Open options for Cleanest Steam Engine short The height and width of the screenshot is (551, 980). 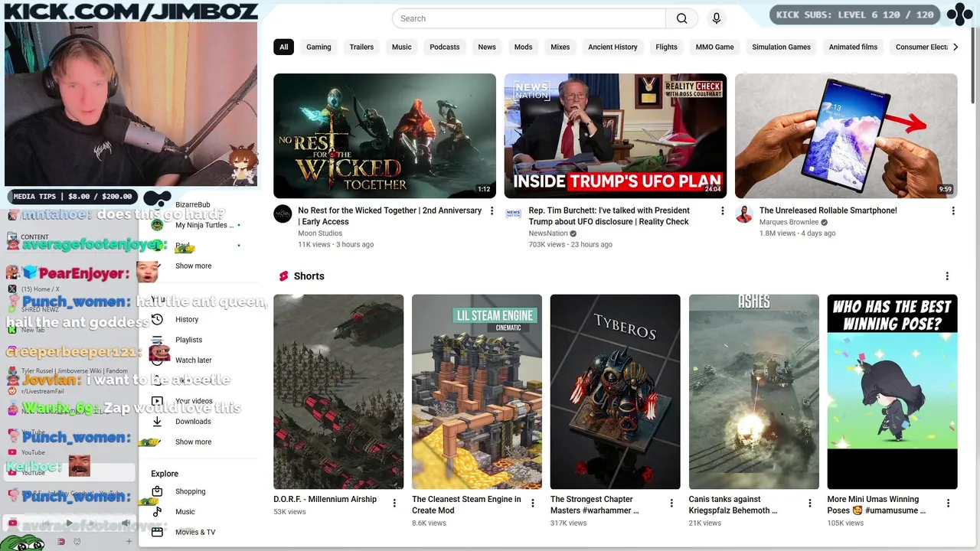point(533,503)
